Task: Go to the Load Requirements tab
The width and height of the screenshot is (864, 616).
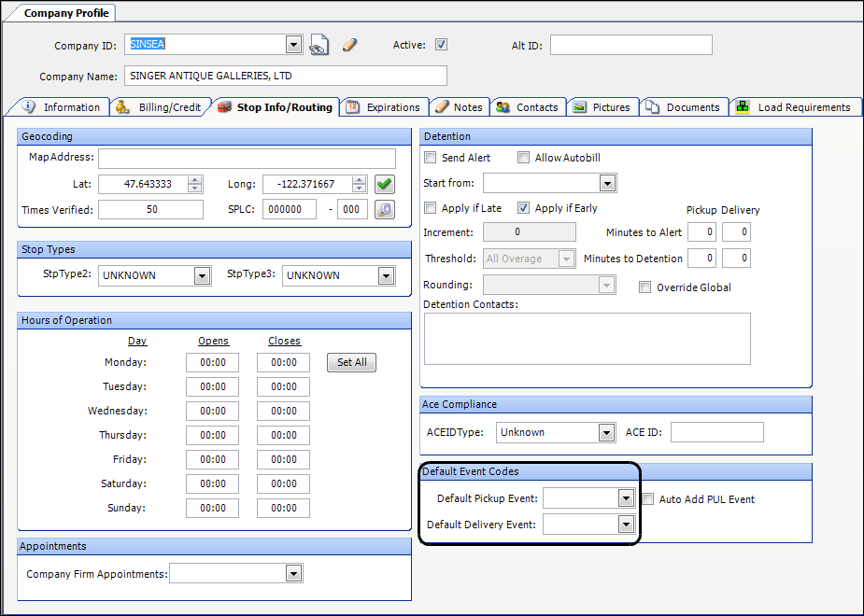Action: tap(795, 107)
